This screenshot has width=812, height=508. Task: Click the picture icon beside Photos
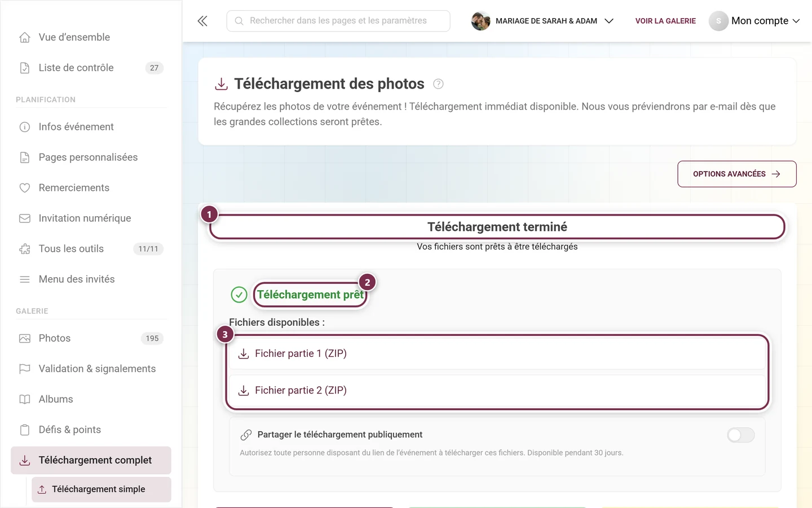(x=25, y=339)
